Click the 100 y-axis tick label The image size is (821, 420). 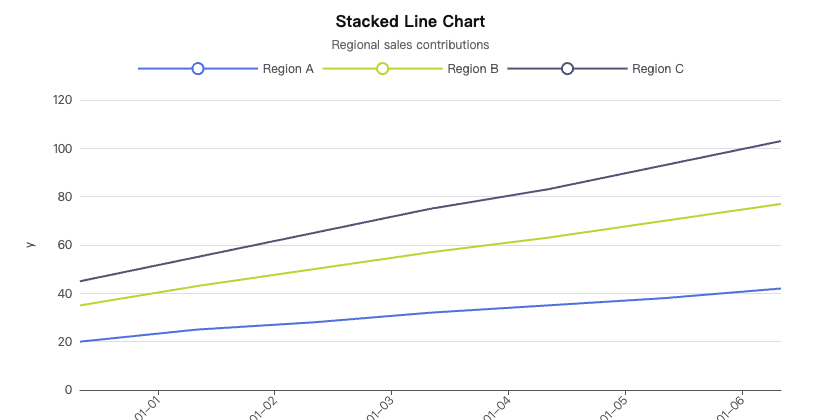[x=62, y=148]
